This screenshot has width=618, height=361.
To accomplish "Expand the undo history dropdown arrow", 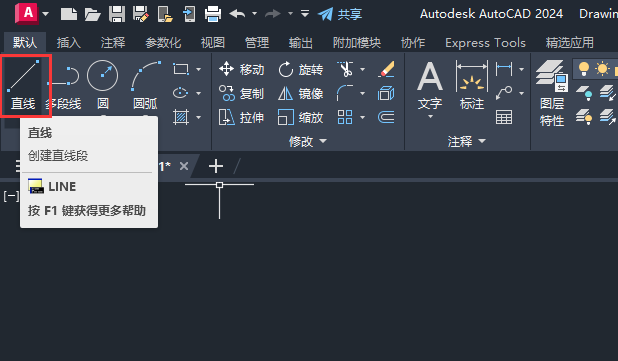I will (255, 14).
